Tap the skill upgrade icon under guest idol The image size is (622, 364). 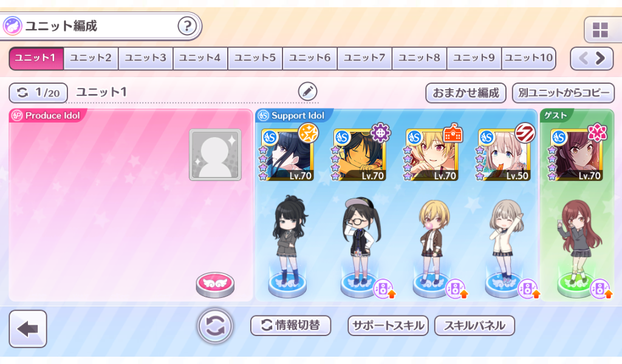[602, 289]
